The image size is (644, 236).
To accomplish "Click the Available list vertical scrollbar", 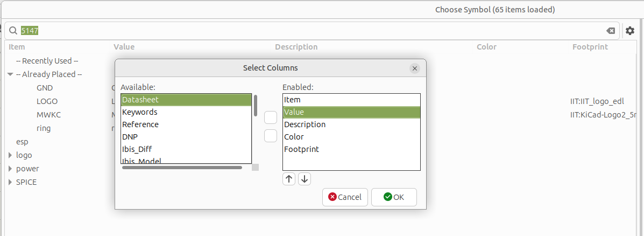I will pos(256,106).
